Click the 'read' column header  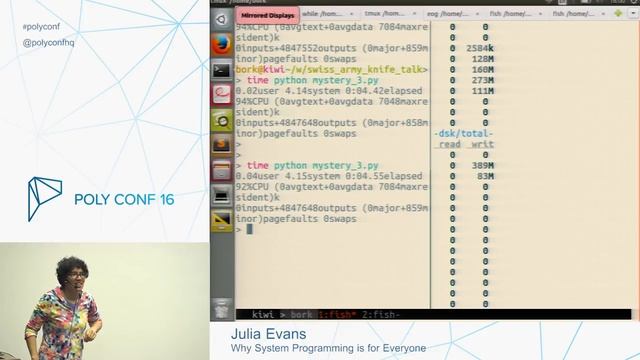tap(450, 144)
